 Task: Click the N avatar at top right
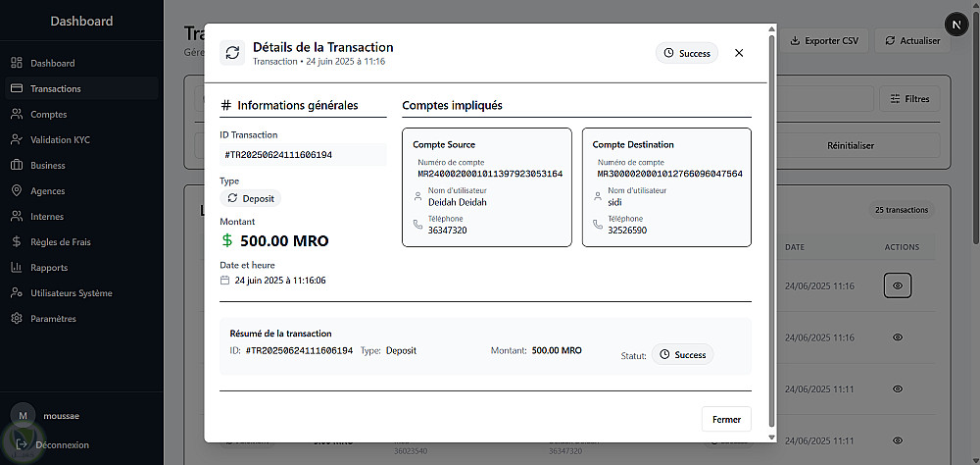click(955, 25)
